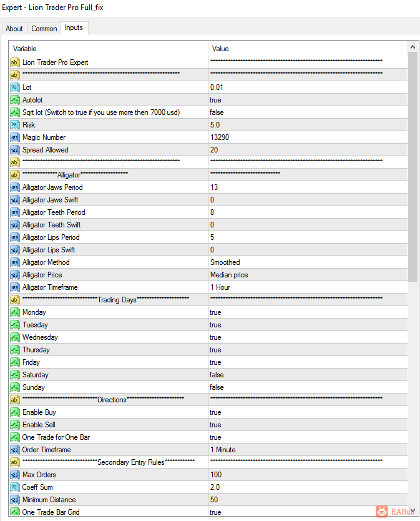Toggle Enable Sell value
The image size is (420, 521).
click(x=308, y=425)
